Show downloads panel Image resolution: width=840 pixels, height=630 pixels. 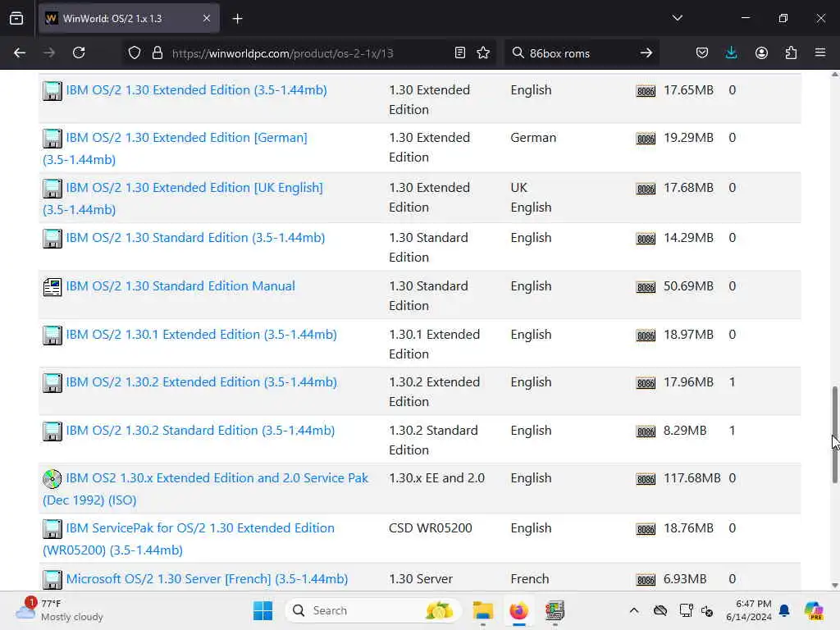(x=731, y=52)
